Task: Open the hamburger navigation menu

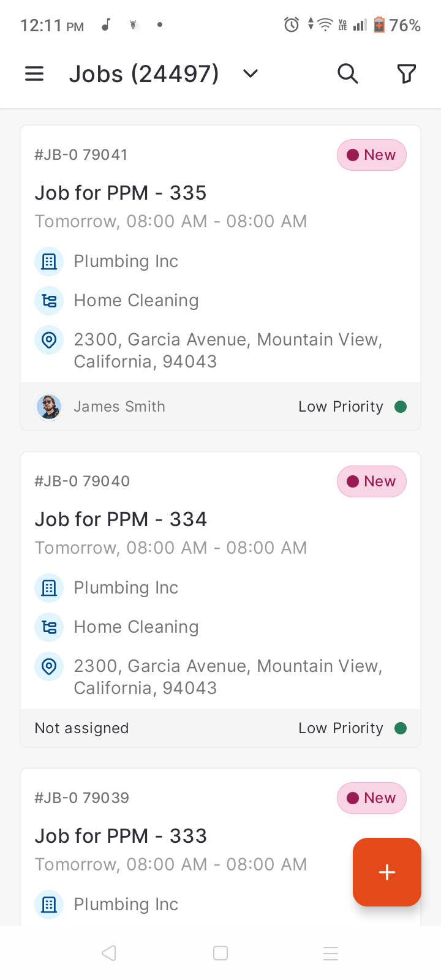Action: click(x=34, y=74)
